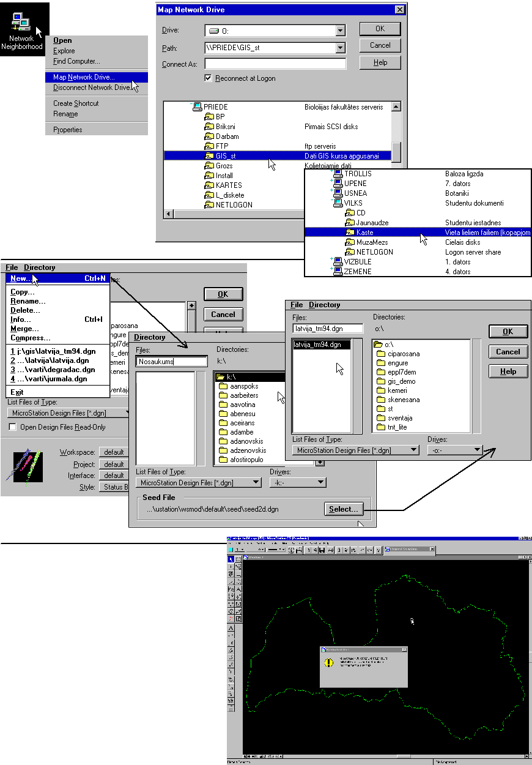Click the aavotina folder icon
532x765 pixels.
click(223, 405)
